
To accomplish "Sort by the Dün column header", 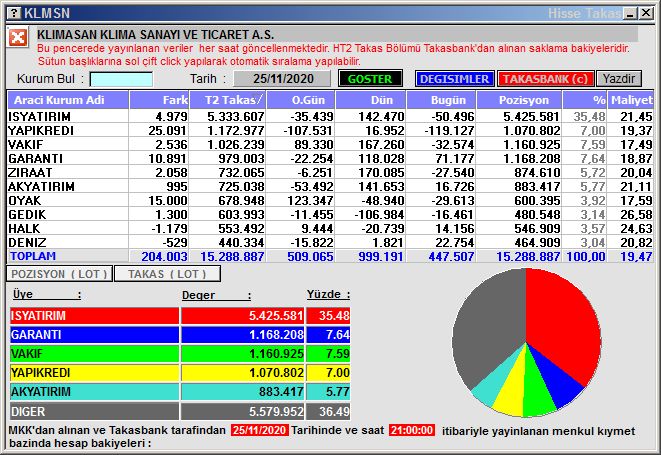I will pyautogui.click(x=371, y=100).
